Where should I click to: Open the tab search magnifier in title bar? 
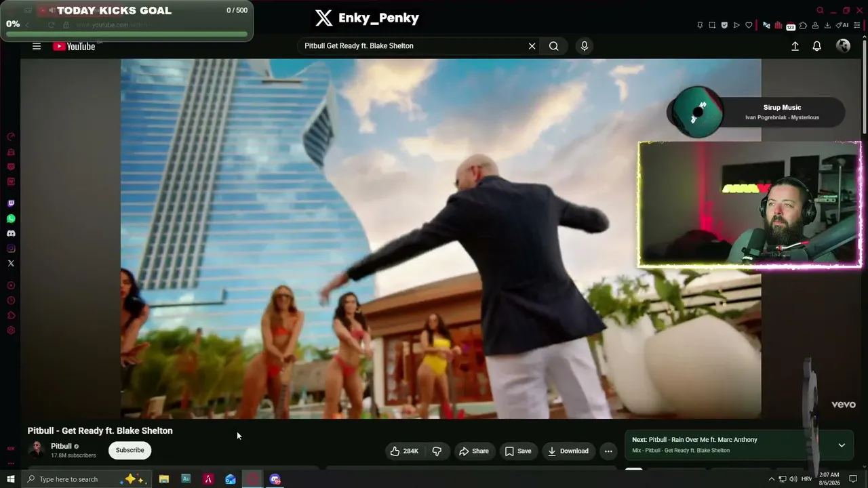(820, 10)
